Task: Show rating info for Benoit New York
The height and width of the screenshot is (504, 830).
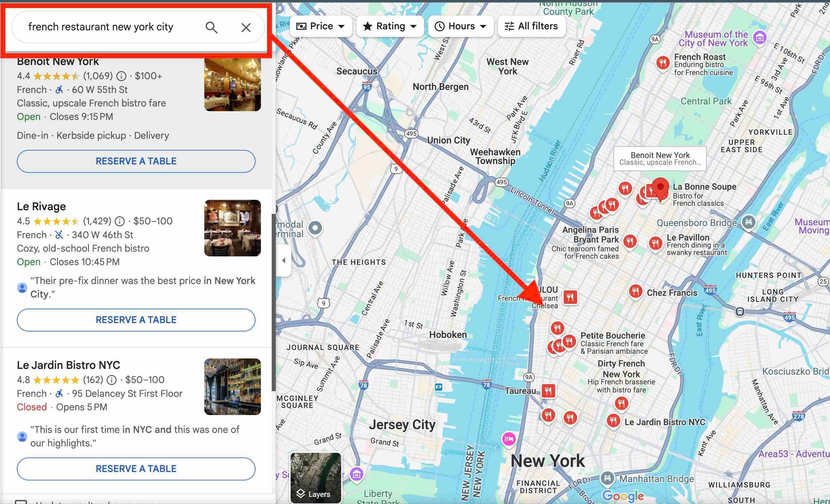Action: [121, 76]
